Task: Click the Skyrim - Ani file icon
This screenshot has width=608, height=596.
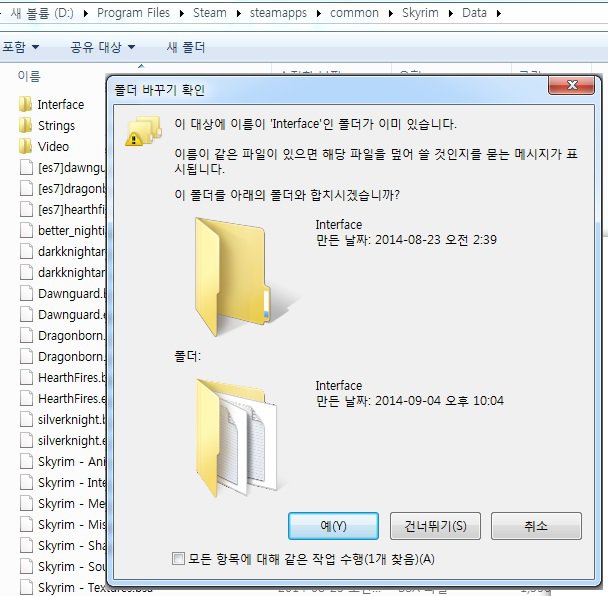Action: [x=26, y=461]
